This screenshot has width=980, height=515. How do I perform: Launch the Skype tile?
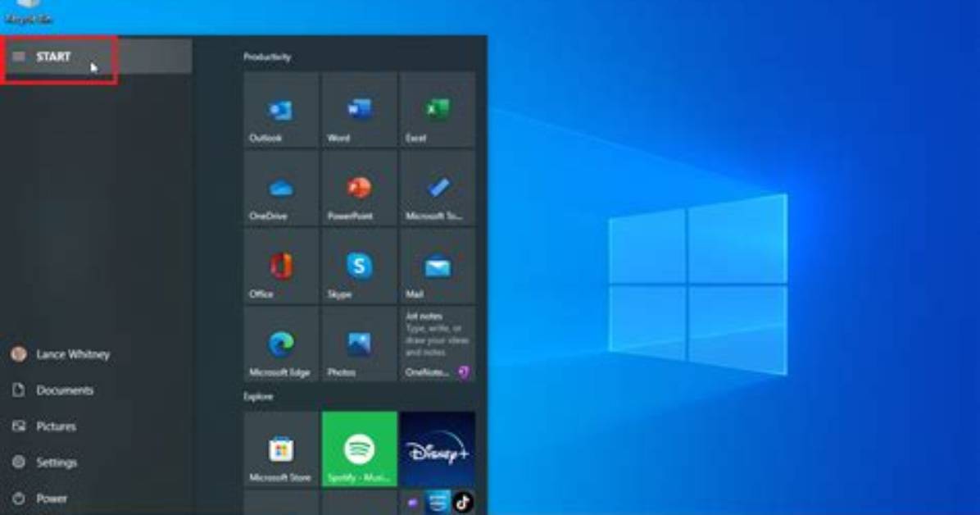click(x=360, y=266)
